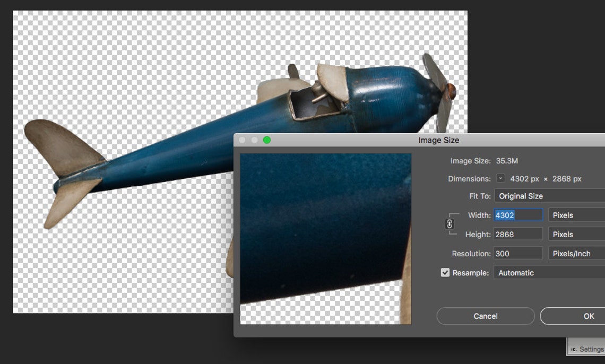This screenshot has height=364, width=605.
Task: Select the Width field showing 4302
Action: pos(517,215)
